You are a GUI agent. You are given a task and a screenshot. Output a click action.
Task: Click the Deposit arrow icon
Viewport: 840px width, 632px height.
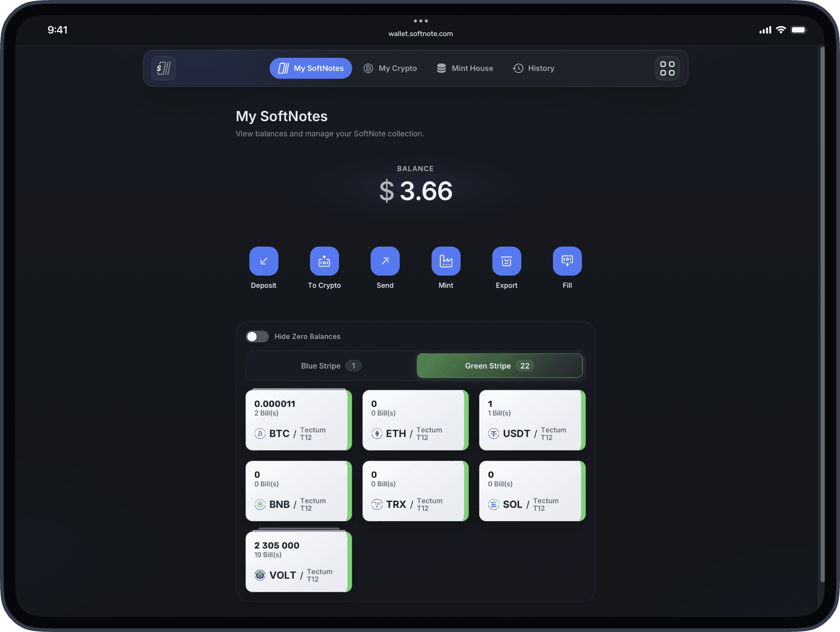coord(264,261)
